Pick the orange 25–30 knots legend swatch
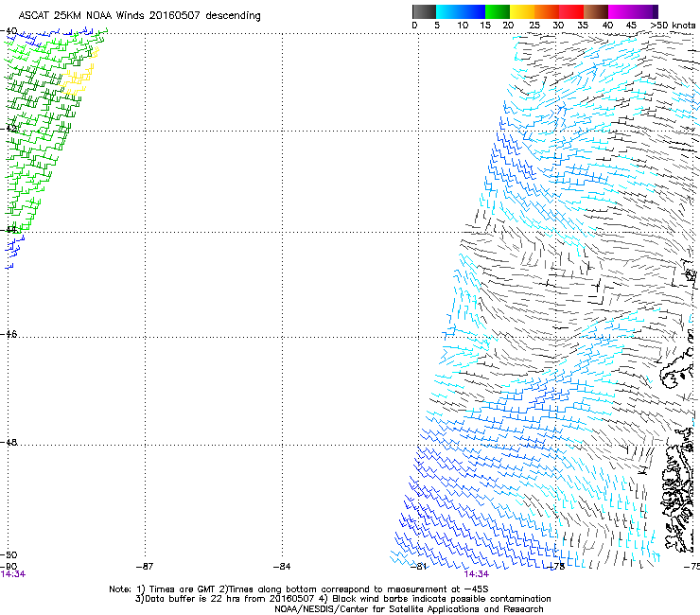The image size is (700, 615). [547, 11]
